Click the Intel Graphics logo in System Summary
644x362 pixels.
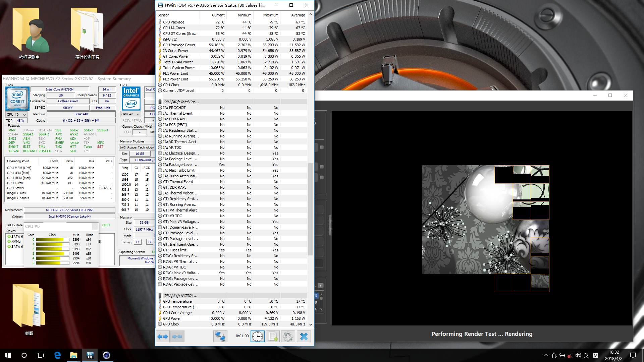[x=131, y=99]
